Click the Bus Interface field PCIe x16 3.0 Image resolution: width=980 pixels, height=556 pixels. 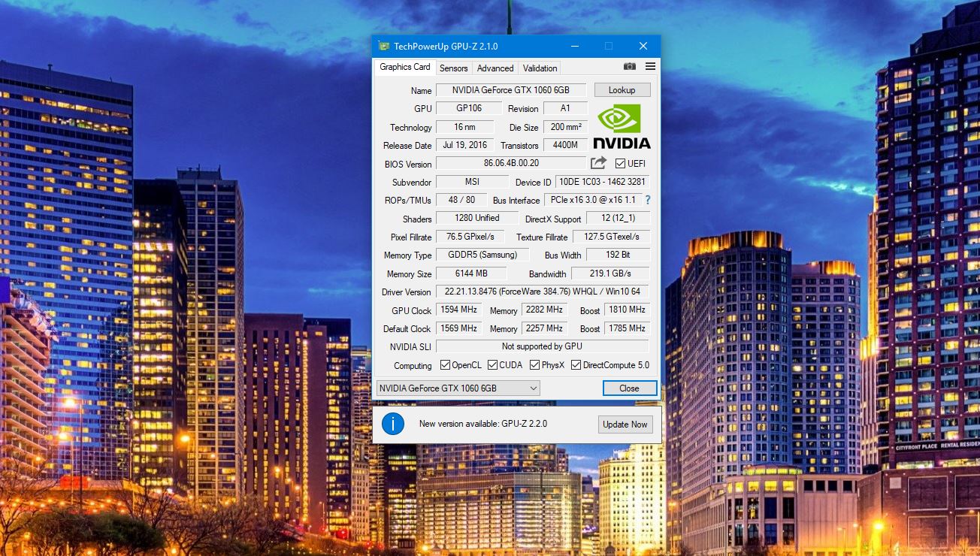pos(593,200)
